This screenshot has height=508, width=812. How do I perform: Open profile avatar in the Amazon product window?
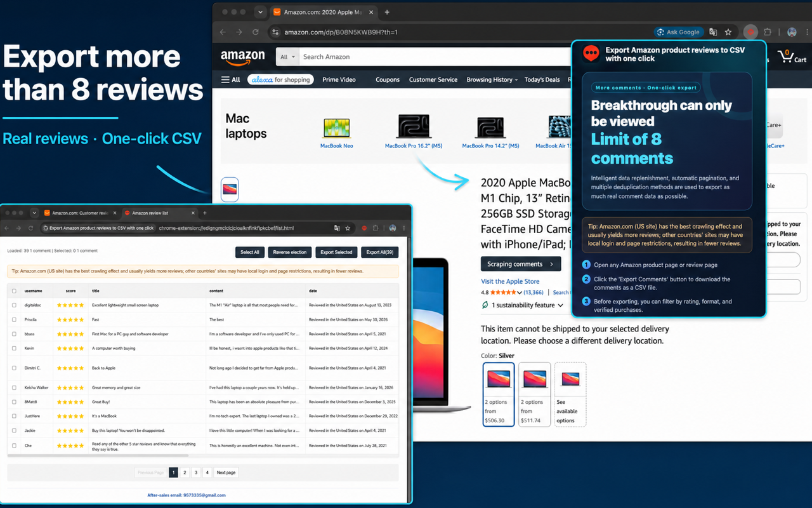792,32
